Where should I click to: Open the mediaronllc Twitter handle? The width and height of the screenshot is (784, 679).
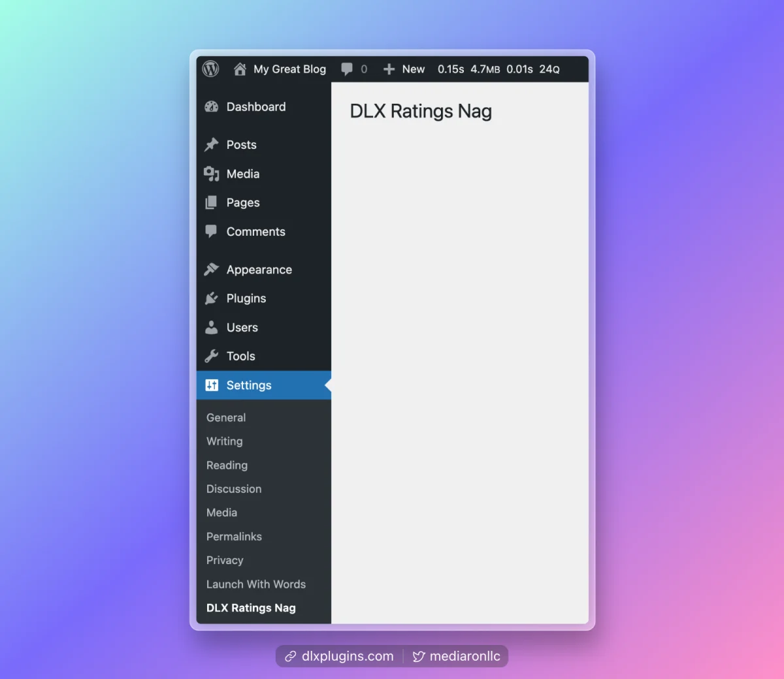click(x=465, y=657)
